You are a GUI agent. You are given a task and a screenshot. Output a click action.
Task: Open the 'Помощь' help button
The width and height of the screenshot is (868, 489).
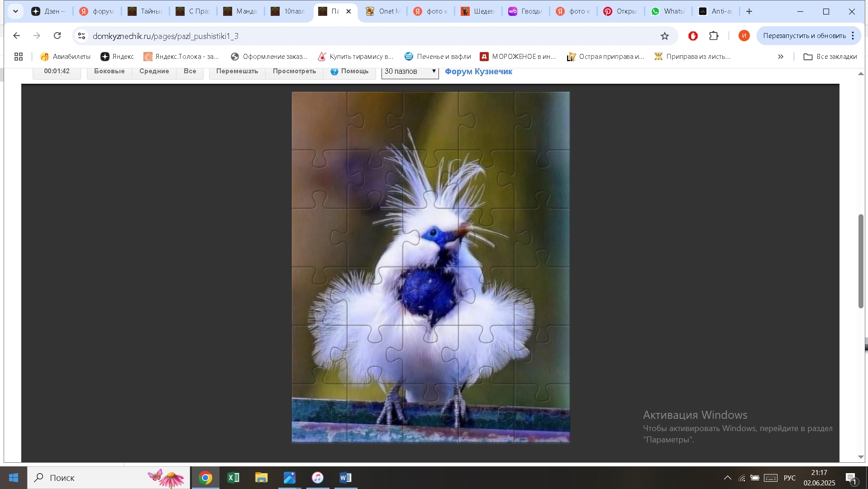click(x=350, y=72)
